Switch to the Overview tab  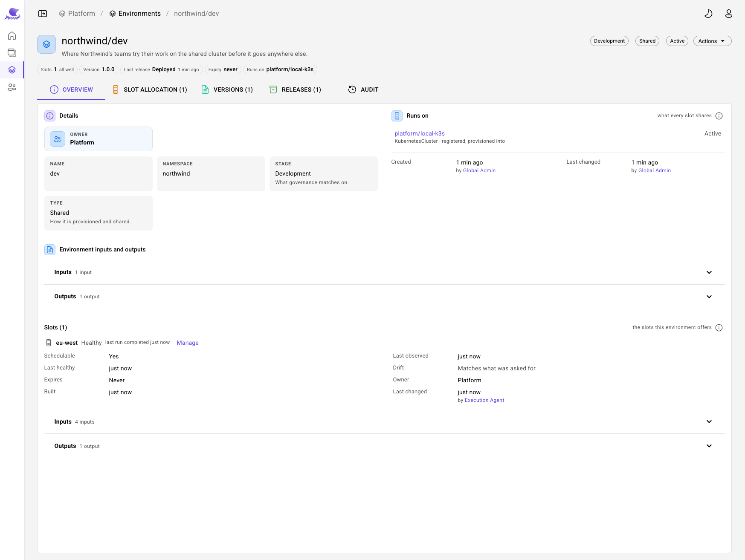[x=71, y=89]
